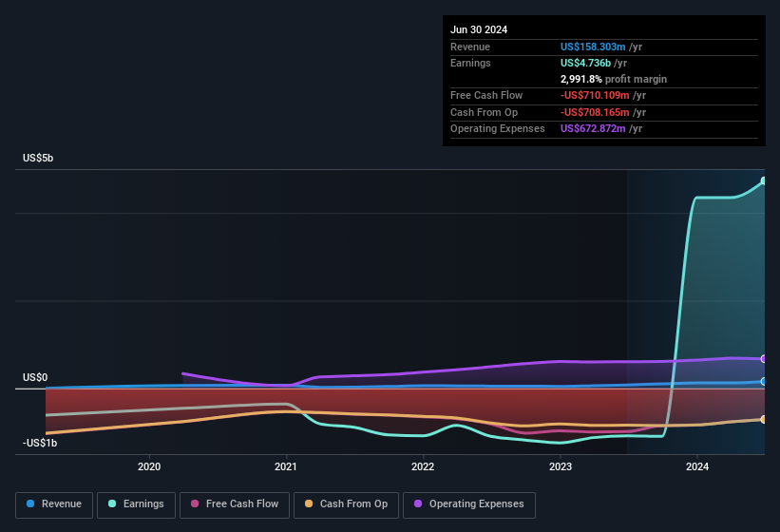
Task: Click the Jun 30 2024 tooltip date
Action: (479, 29)
